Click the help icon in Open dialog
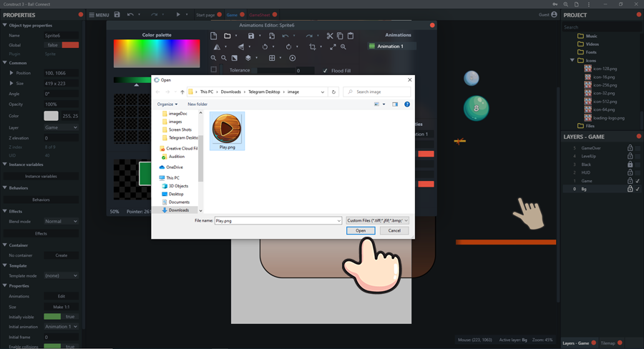The image size is (644, 349). pyautogui.click(x=407, y=104)
